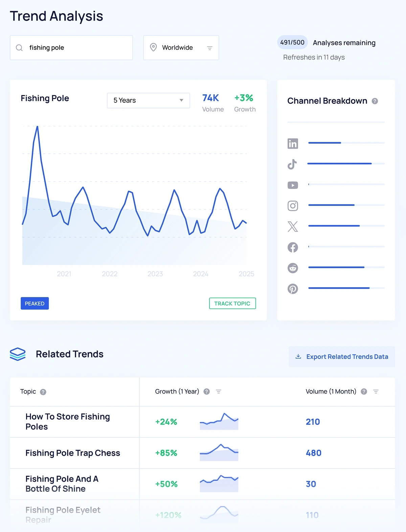Click the 480 volume value
The image size is (406, 532).
tap(314, 453)
